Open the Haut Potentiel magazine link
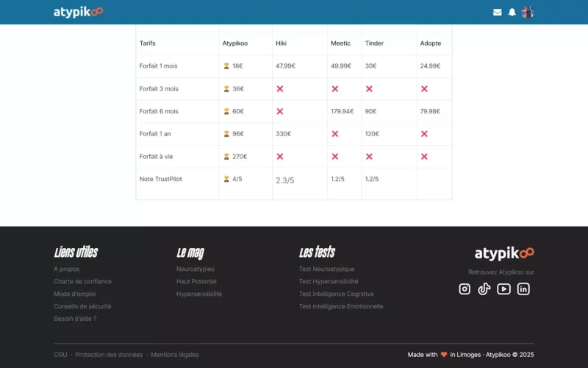This screenshot has height=368, width=588. tap(196, 282)
